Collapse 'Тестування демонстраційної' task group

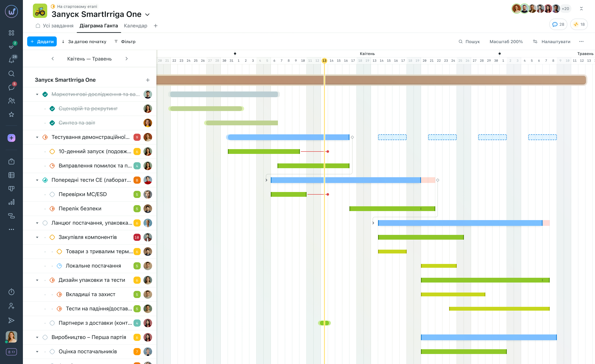(37, 137)
